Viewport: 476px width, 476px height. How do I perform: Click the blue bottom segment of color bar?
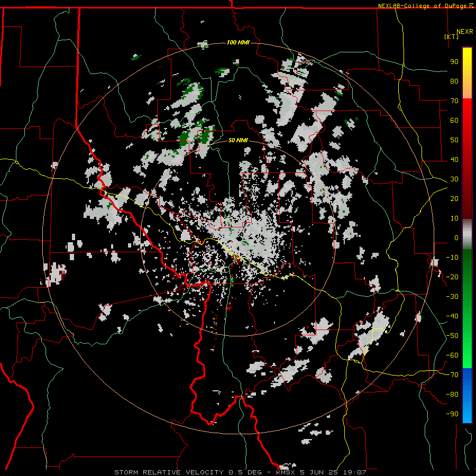point(467,396)
